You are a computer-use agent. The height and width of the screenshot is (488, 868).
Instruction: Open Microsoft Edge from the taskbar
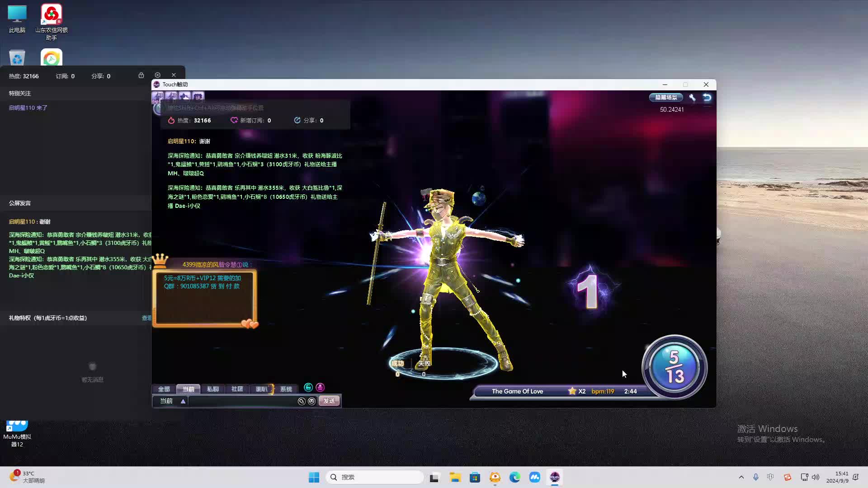coord(514,477)
